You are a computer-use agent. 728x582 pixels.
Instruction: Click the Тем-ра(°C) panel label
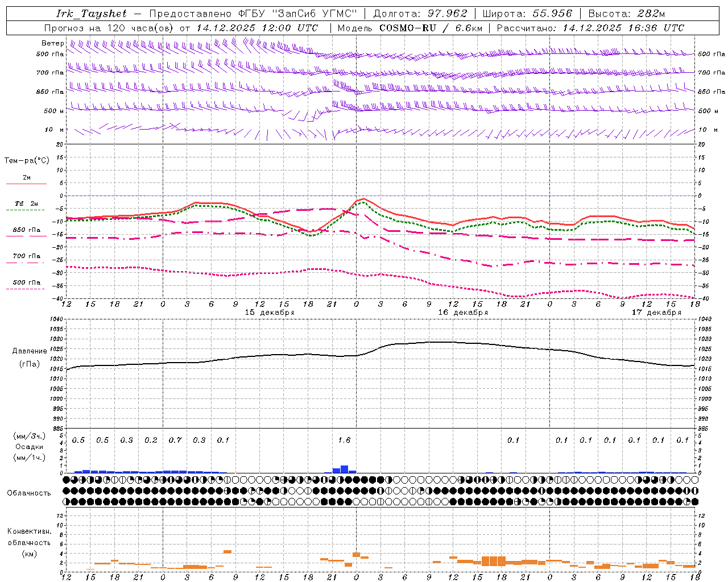(x=27, y=161)
